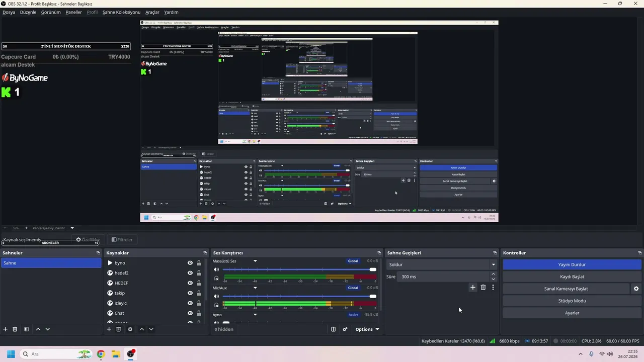Open virtual camera settings gear
The height and width of the screenshot is (362, 644).
(636, 289)
